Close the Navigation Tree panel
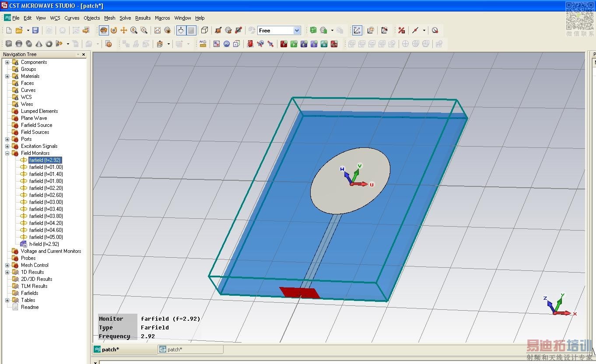Screen dimensions: 596x364 [84, 55]
